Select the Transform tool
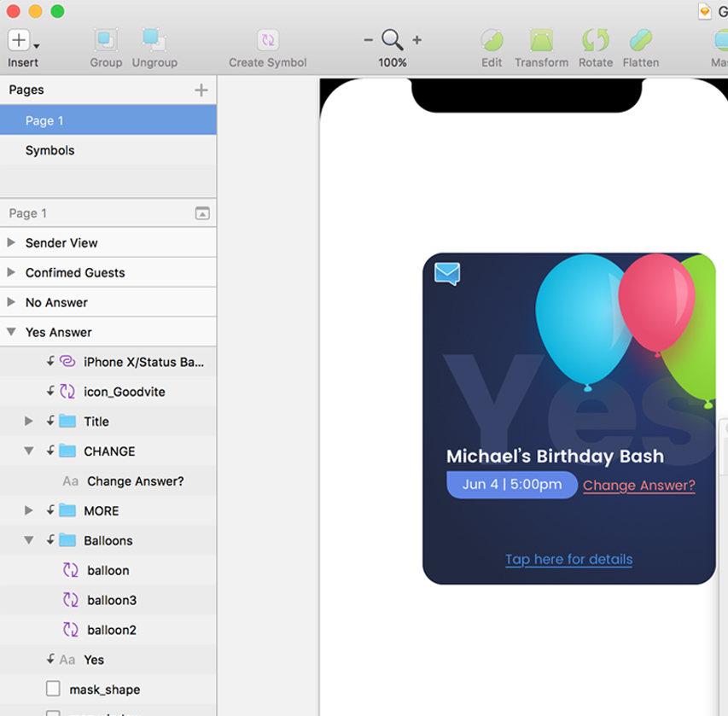 541,40
